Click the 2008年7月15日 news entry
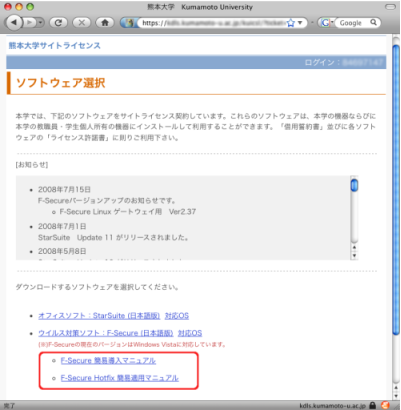 tap(64, 190)
